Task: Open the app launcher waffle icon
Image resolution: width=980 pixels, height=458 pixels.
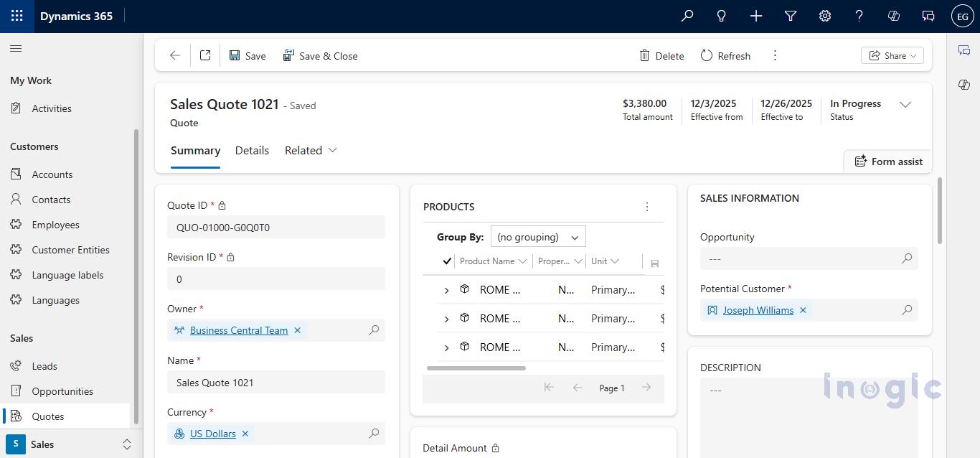Action: click(x=17, y=16)
